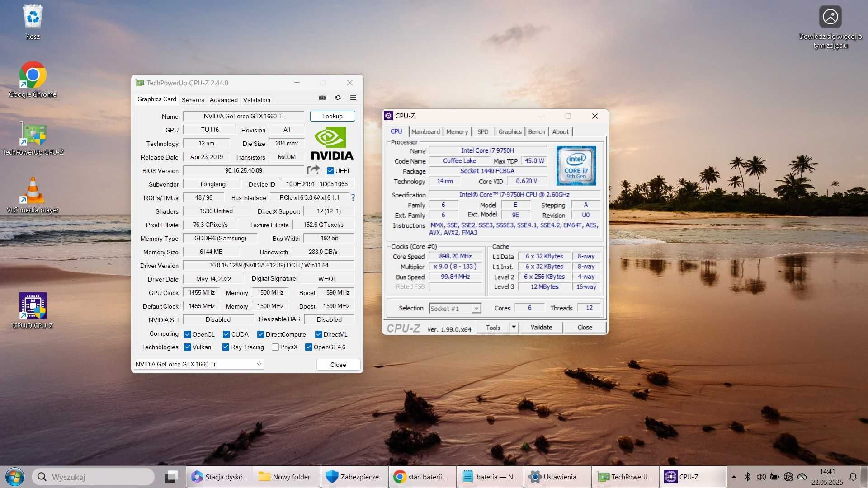Expand the Tools dropdown arrow in CPU-Z

click(514, 327)
